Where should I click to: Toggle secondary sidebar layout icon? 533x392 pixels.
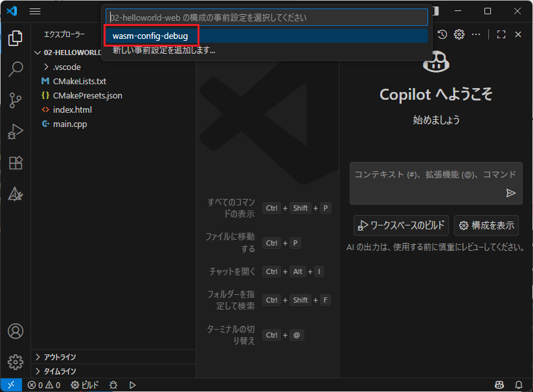(x=435, y=11)
